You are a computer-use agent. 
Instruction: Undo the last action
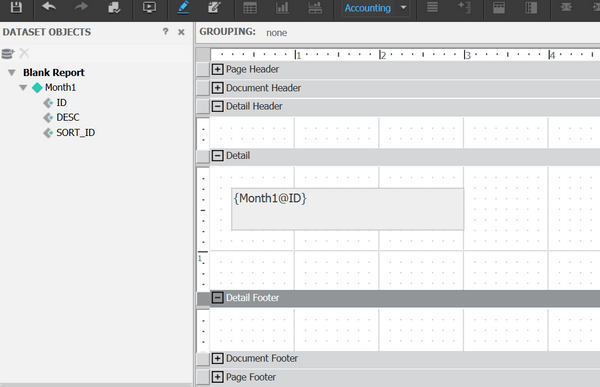pos(49,7)
